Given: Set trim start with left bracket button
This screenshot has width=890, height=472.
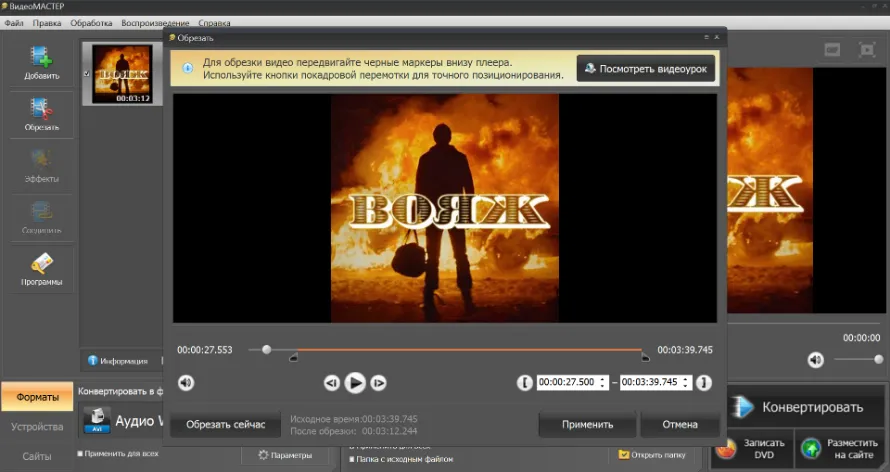Looking at the screenshot, I should (524, 383).
